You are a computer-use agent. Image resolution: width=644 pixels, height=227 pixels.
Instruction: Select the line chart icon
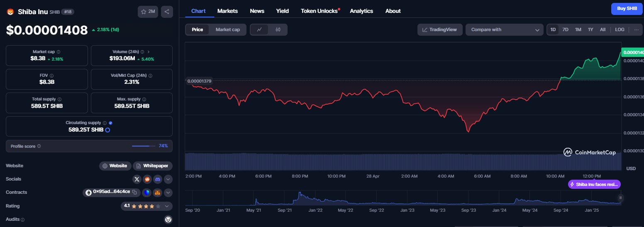click(259, 29)
